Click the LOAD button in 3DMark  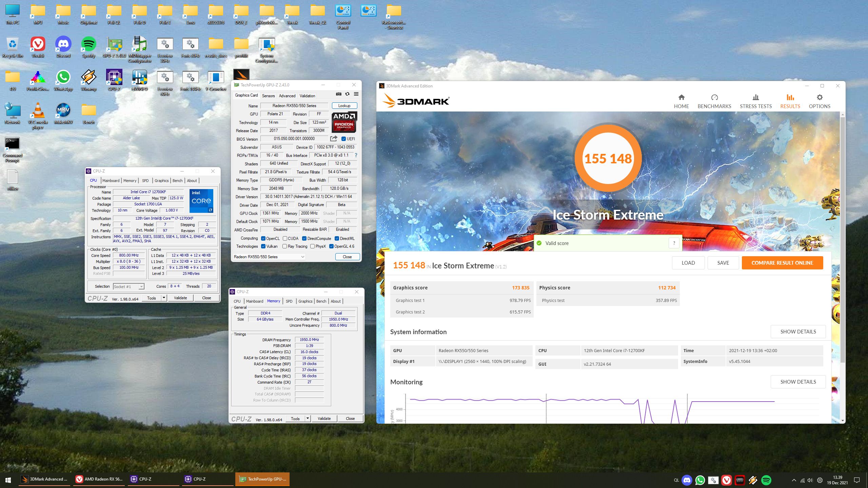[688, 263]
